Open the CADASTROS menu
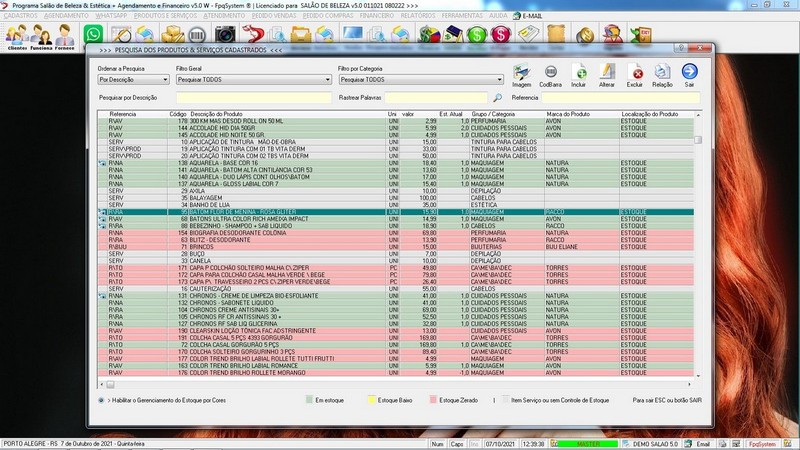800x450 pixels. [x=20, y=16]
